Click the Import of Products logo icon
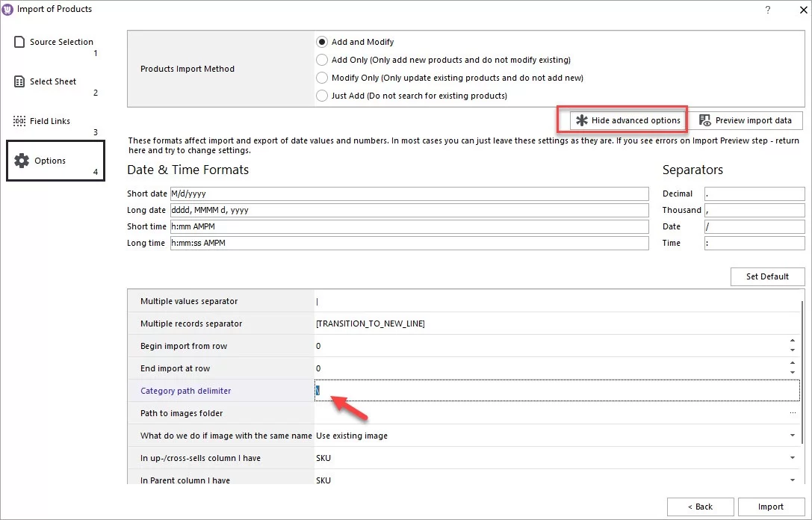Image resolution: width=812 pixels, height=520 pixels. 8,9
